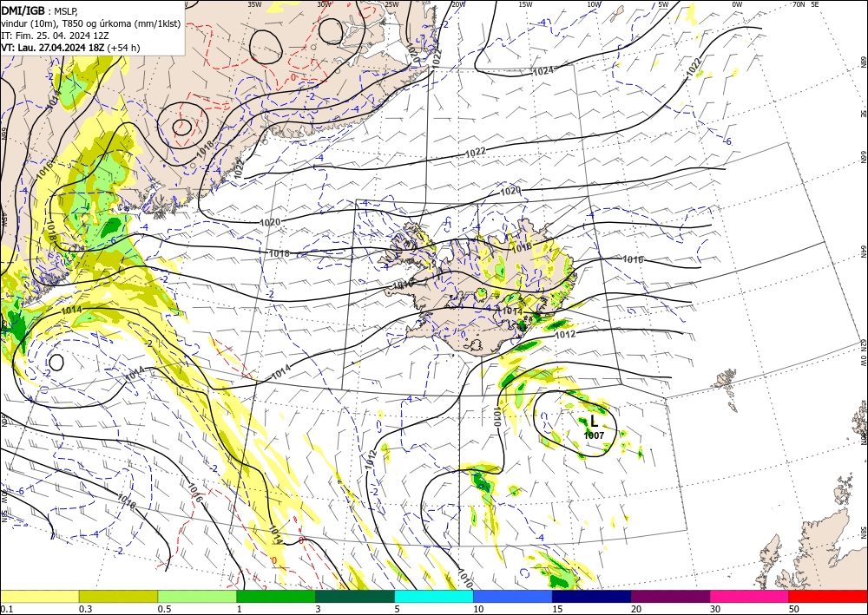The width and height of the screenshot is (868, 615).
Task: Click the 'VT: Lau. 27.04.2024 18Z (+54 h)' line
Action: (x=70, y=48)
